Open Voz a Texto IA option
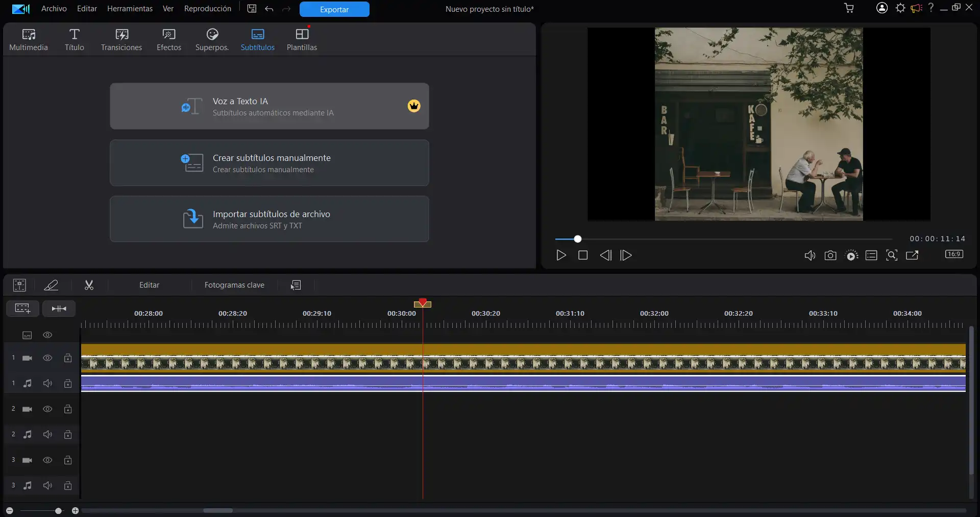The image size is (980, 517). [269, 106]
